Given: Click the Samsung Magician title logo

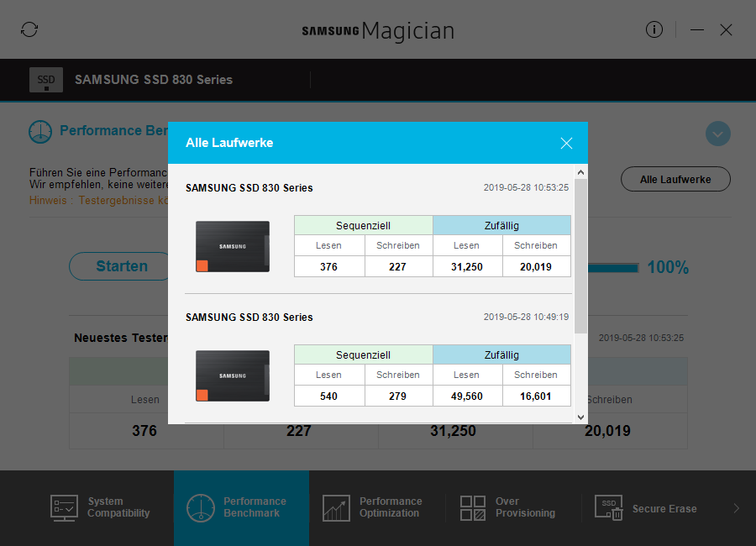Looking at the screenshot, I should (378, 31).
